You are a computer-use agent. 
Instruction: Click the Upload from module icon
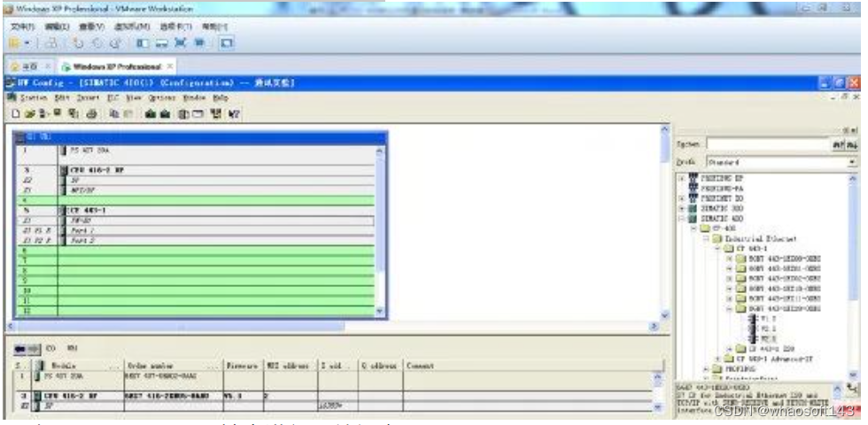pos(165,114)
